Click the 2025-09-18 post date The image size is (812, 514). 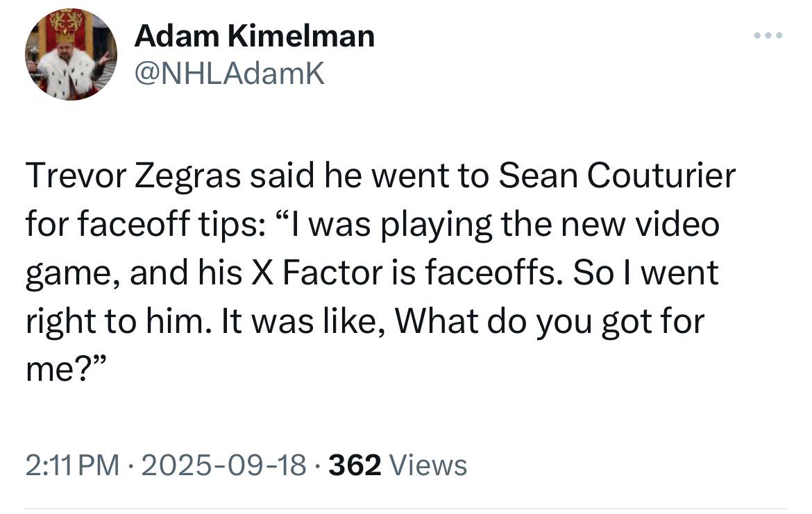(223, 465)
